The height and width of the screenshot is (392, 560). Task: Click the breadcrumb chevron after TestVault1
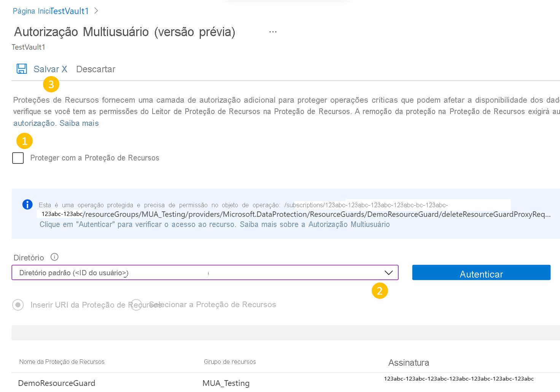pos(95,11)
